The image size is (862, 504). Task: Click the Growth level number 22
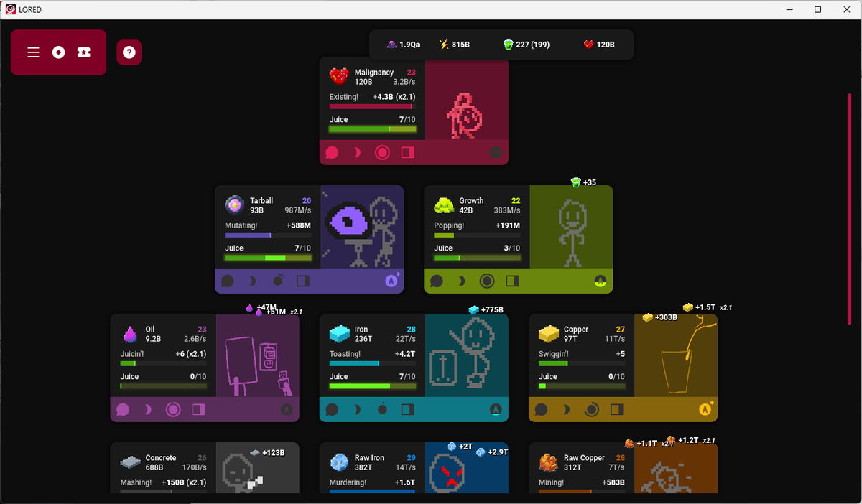(516, 201)
